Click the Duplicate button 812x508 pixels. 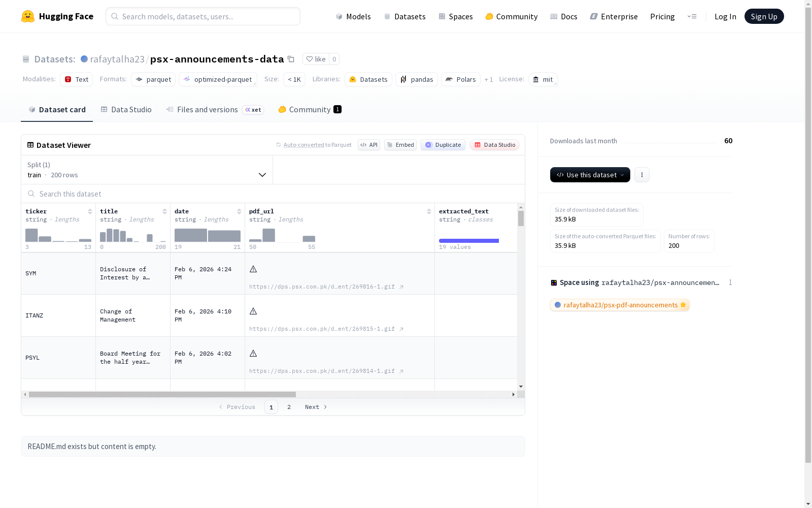tap(443, 145)
